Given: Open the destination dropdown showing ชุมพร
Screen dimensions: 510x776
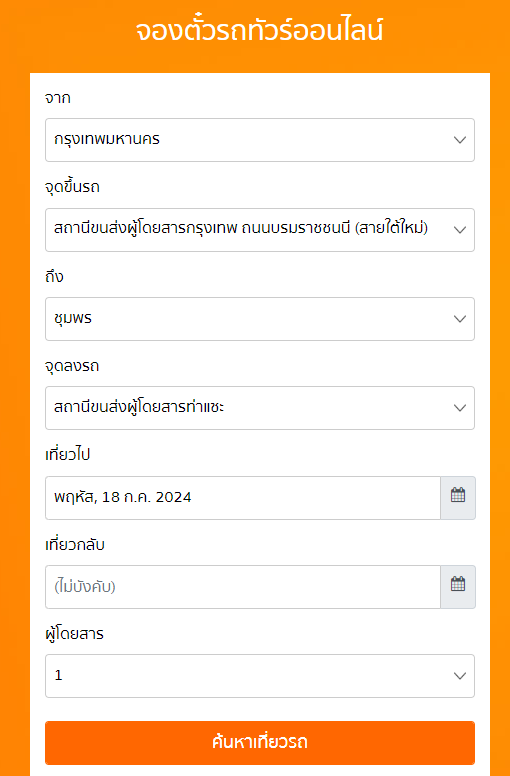Looking at the screenshot, I should click(x=260, y=319).
